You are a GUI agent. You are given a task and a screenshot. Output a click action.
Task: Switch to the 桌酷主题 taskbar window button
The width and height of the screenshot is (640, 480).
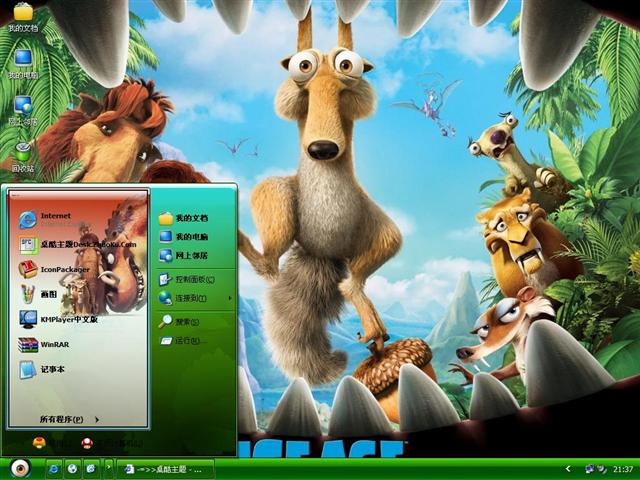point(165,469)
